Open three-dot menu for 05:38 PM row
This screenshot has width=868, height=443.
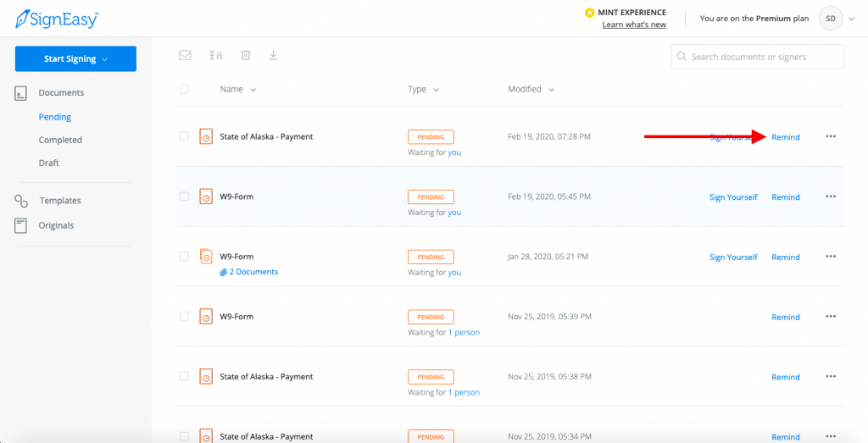831,377
